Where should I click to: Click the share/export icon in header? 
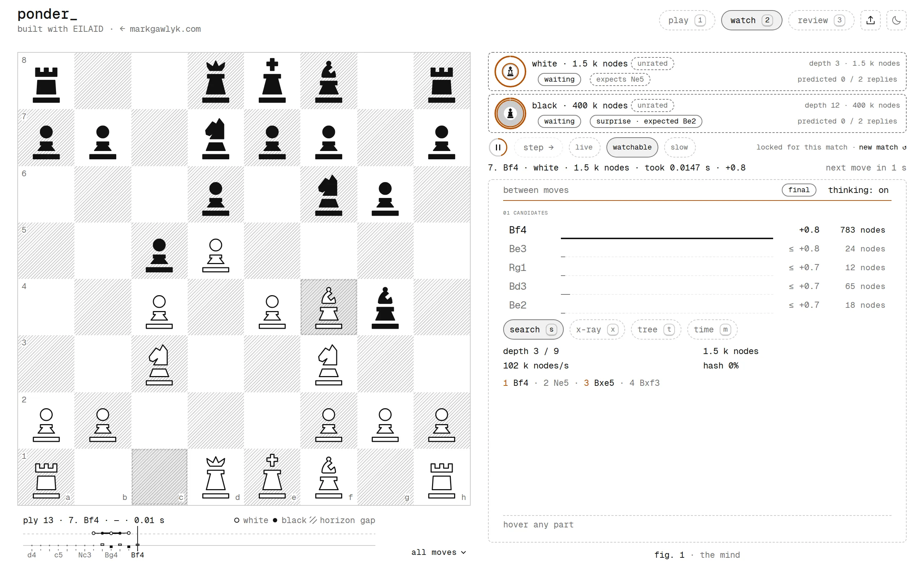[870, 20]
